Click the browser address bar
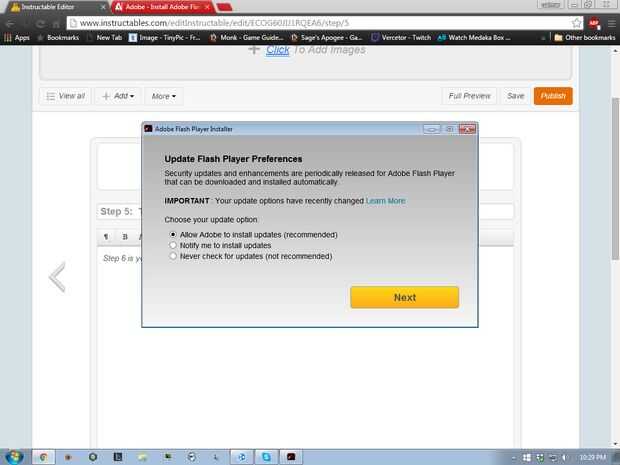This screenshot has height=465, width=620. pyautogui.click(x=324, y=23)
